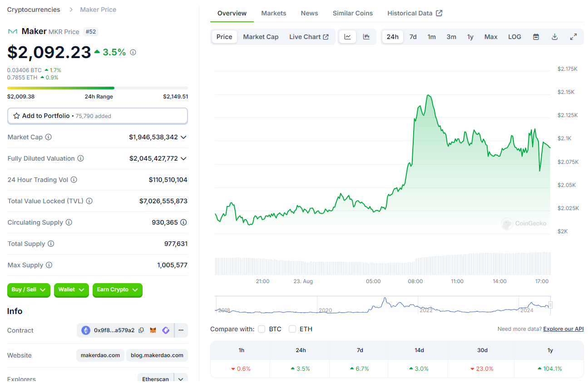Viewport: 588px width, 383px height.
Task: Expand the Fully Diluted Valuation chevron
Action: [x=183, y=158]
